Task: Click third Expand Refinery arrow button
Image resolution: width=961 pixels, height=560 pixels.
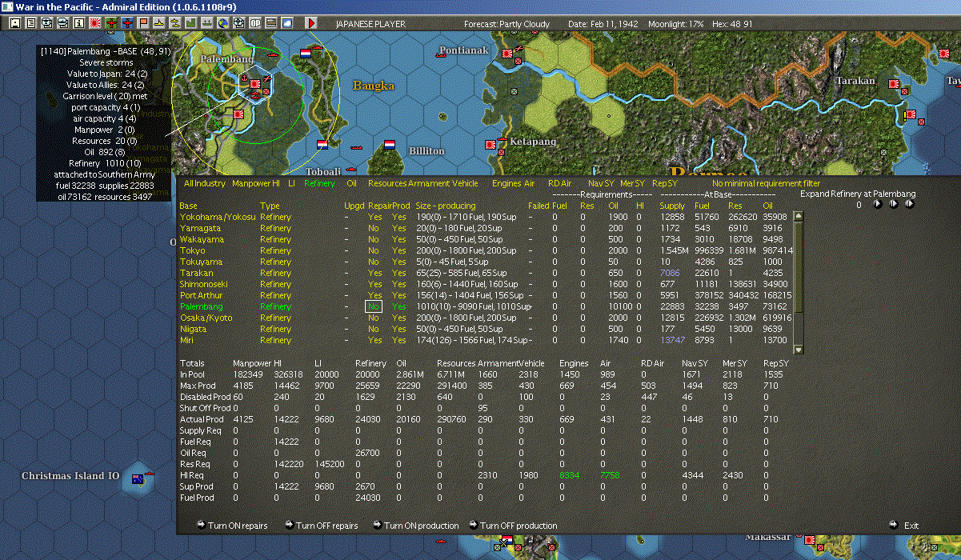Action: point(909,204)
